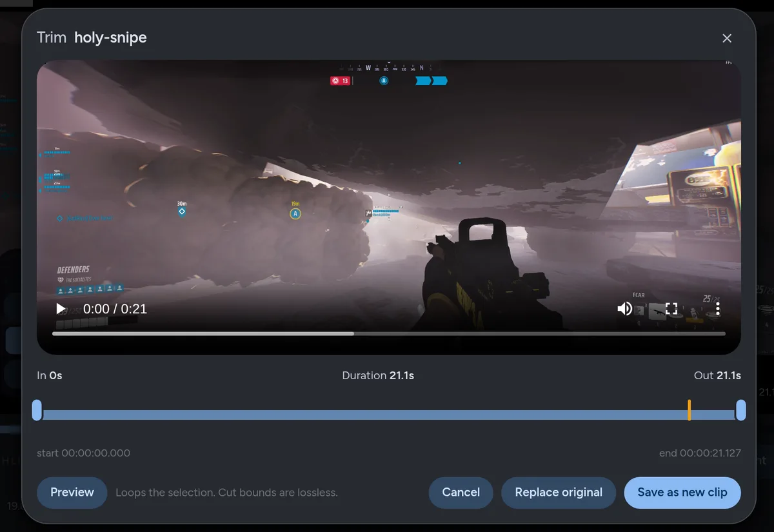Mute the video with the speaker icon

pos(624,309)
